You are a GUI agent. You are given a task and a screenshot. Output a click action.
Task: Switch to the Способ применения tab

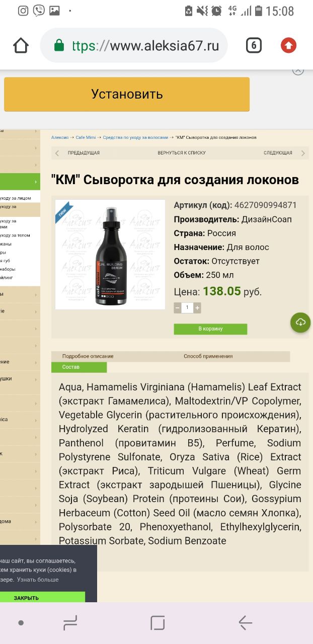tap(208, 356)
